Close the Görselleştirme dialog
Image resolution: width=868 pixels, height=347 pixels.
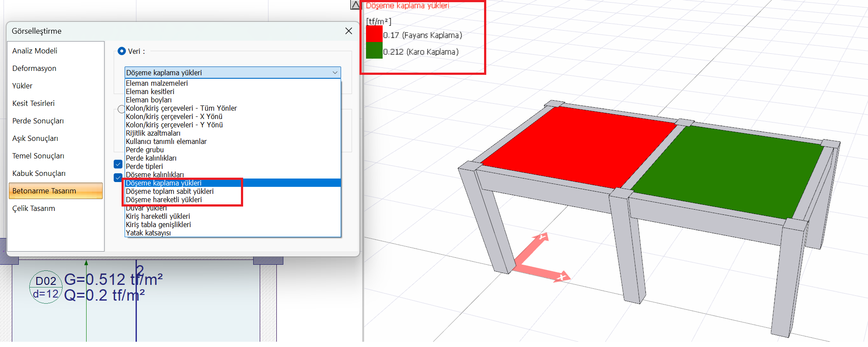[349, 31]
